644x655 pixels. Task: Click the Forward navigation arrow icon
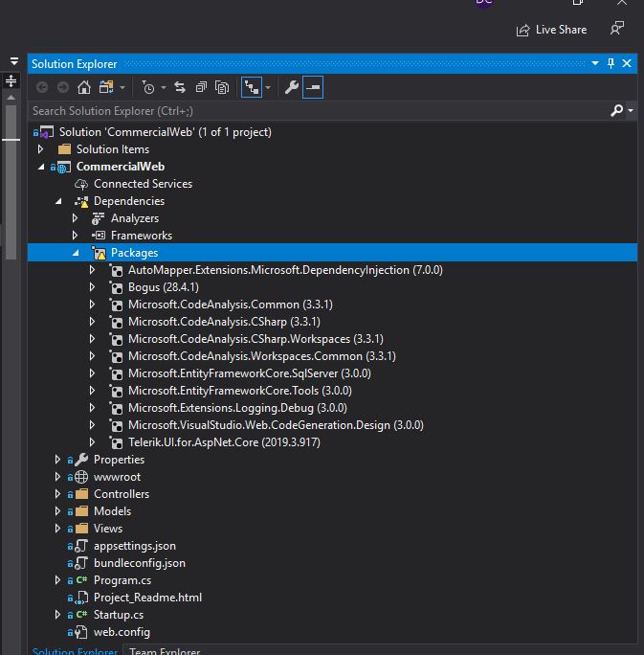coord(63,87)
